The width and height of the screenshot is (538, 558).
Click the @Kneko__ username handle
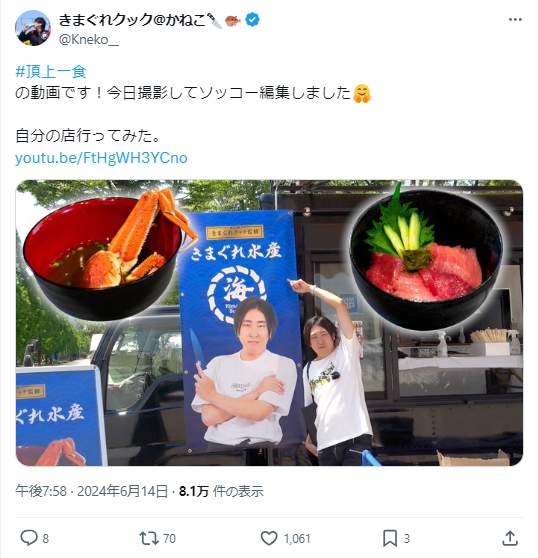[88, 40]
